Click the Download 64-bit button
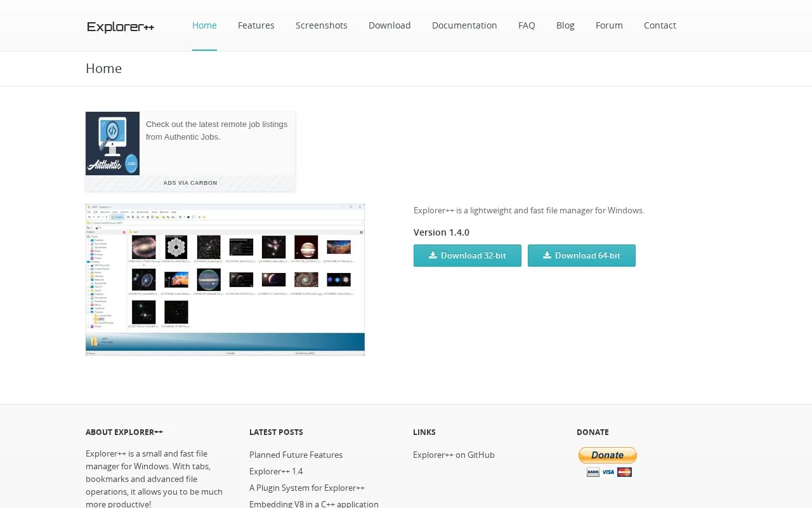812x508 pixels. [x=582, y=255]
